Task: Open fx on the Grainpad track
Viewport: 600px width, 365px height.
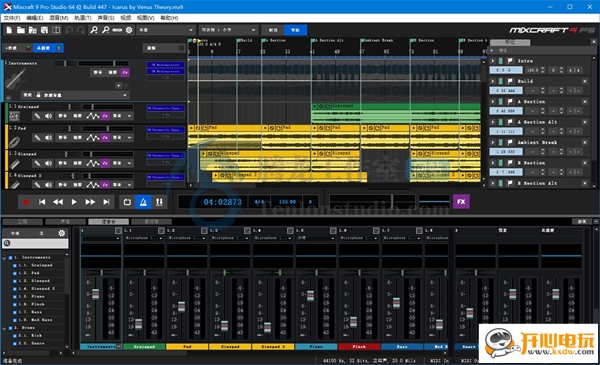Action: (x=105, y=116)
